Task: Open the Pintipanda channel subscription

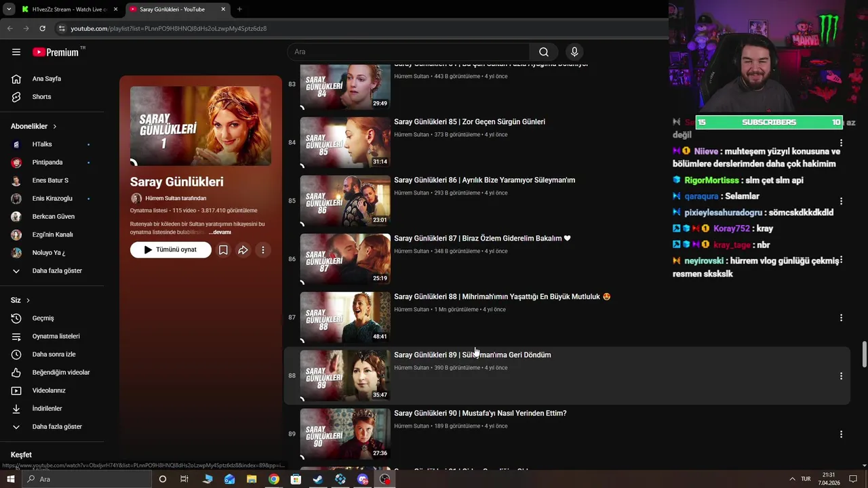Action: 53,163
